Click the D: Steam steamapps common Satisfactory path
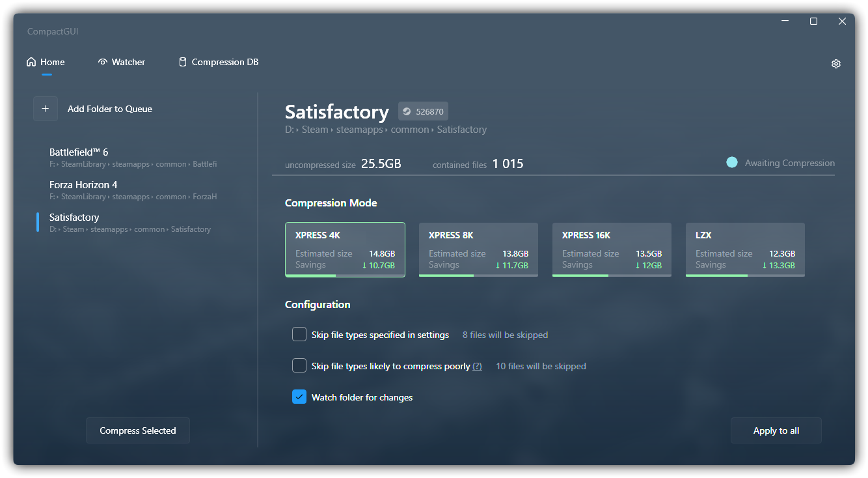The width and height of the screenshot is (868, 478). point(386,130)
